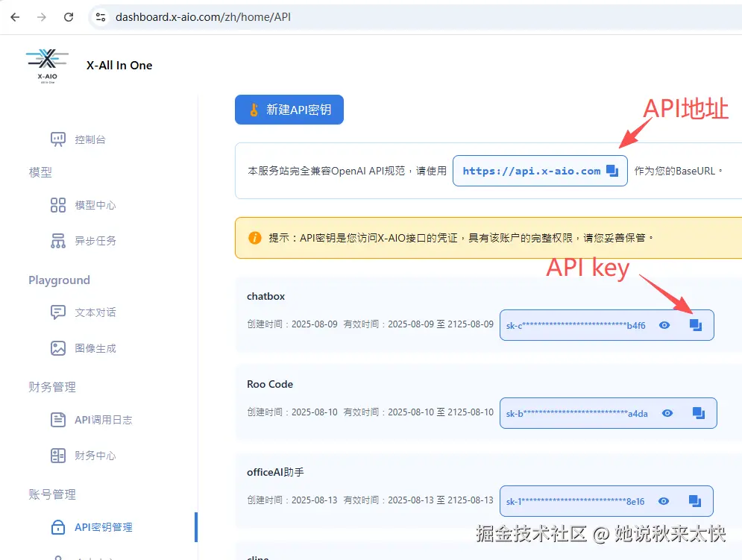
Task: Create a new key via 新建API密钥 button
Action: 289,110
